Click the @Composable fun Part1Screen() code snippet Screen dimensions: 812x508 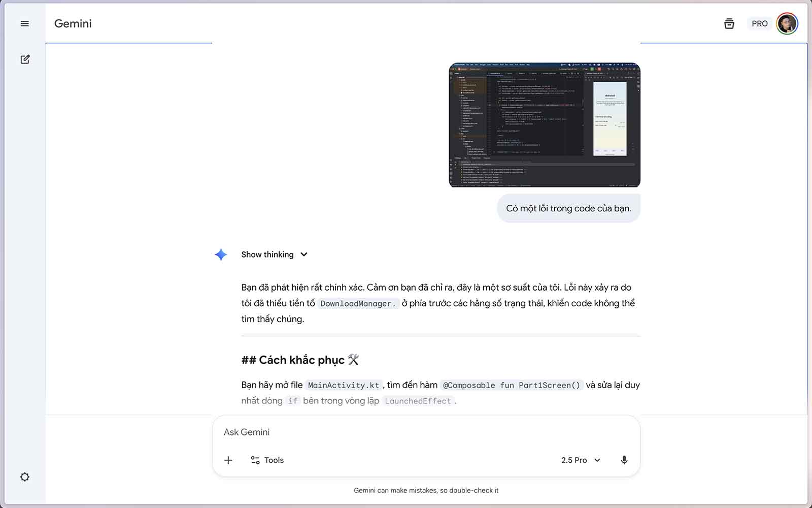click(511, 386)
